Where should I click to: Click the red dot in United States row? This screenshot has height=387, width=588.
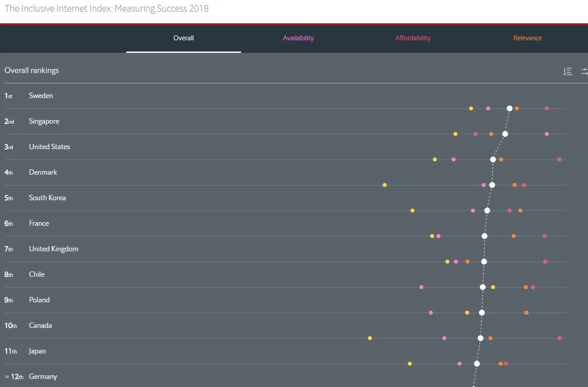coord(559,159)
